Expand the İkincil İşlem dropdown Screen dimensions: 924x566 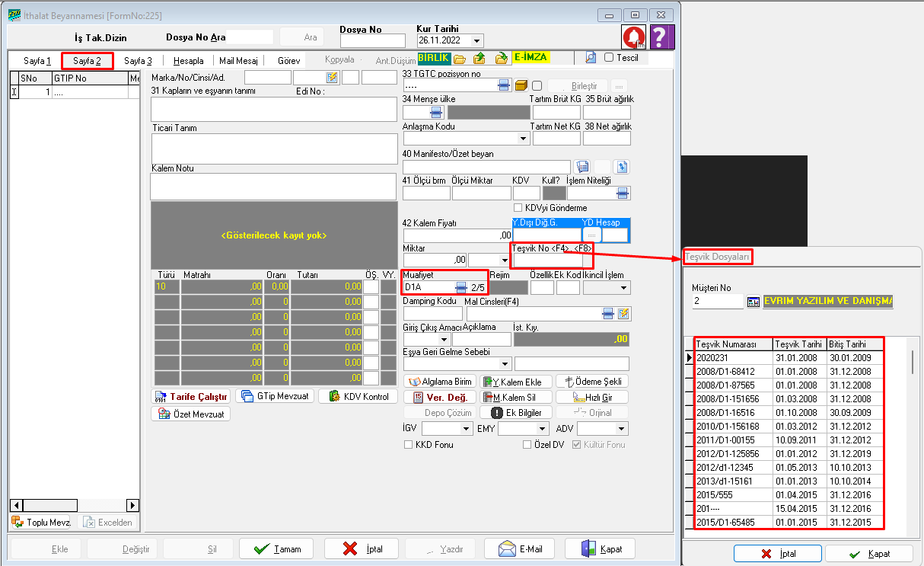click(624, 287)
